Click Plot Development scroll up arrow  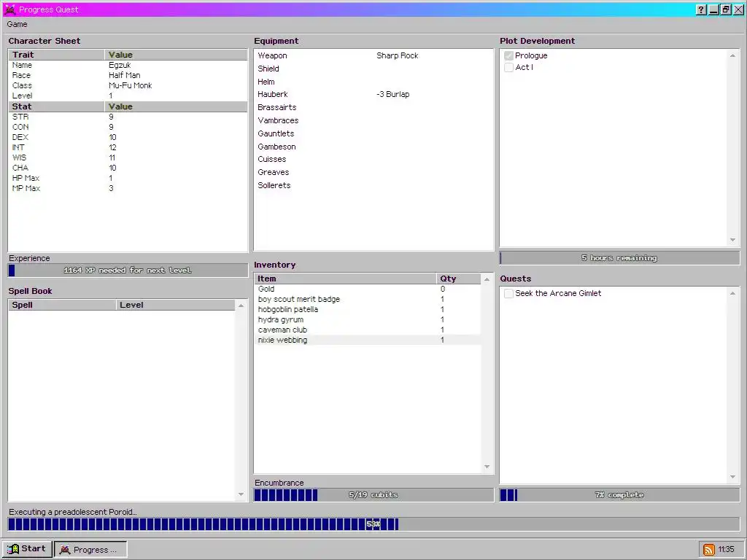(732, 55)
